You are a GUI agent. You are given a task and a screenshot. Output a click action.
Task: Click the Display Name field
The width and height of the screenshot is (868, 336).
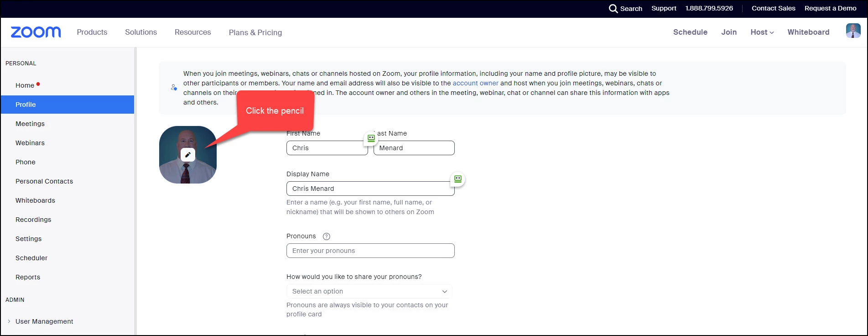370,189
